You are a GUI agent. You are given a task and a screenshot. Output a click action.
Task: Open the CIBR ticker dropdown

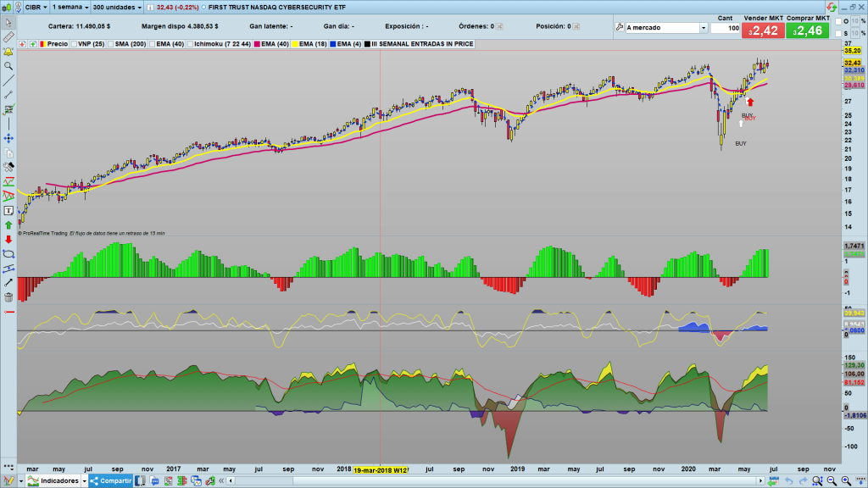(x=36, y=7)
